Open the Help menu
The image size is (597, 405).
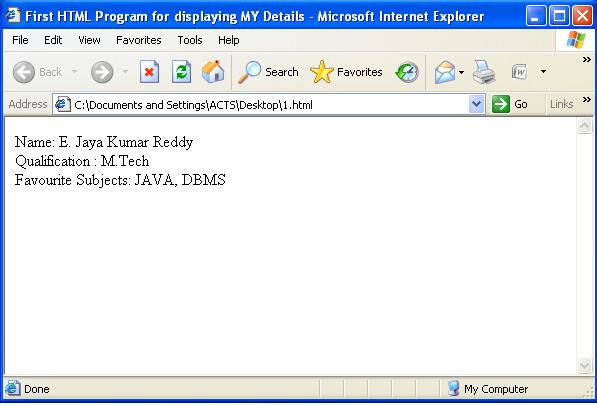pyautogui.click(x=228, y=40)
